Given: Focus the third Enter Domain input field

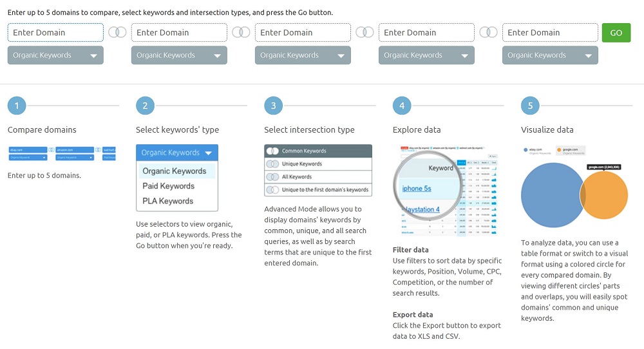Looking at the screenshot, I should click(303, 32).
